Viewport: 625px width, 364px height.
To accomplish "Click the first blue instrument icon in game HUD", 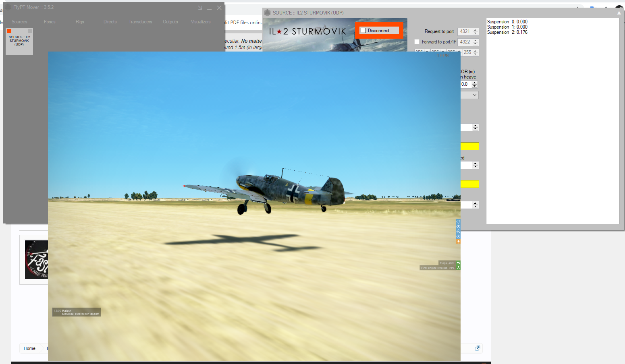I will (458, 221).
